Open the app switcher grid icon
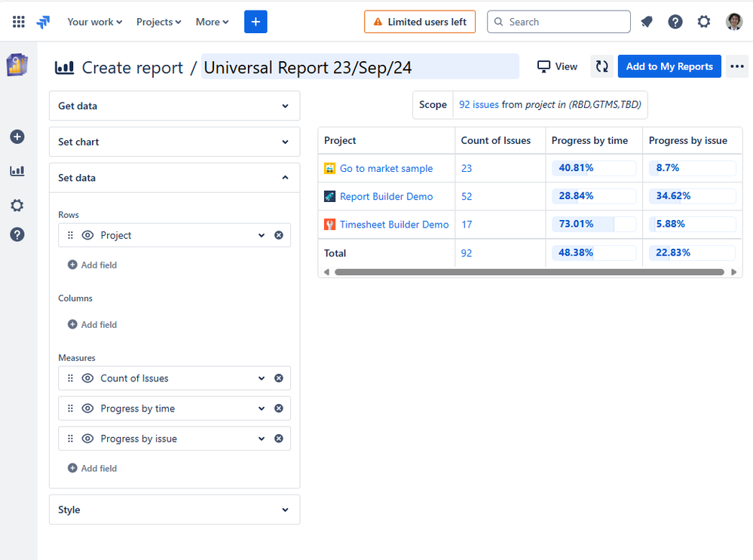Viewport: 753px width, 560px height. coord(19,22)
